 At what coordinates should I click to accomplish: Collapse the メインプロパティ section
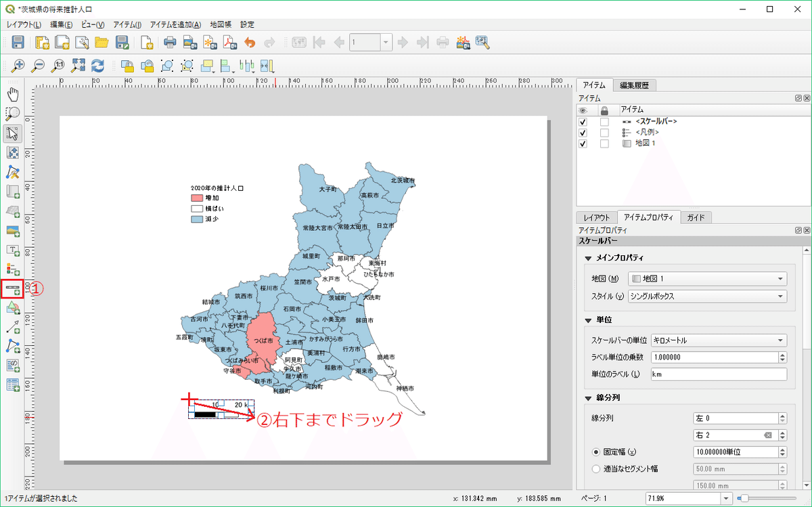pyautogui.click(x=587, y=258)
